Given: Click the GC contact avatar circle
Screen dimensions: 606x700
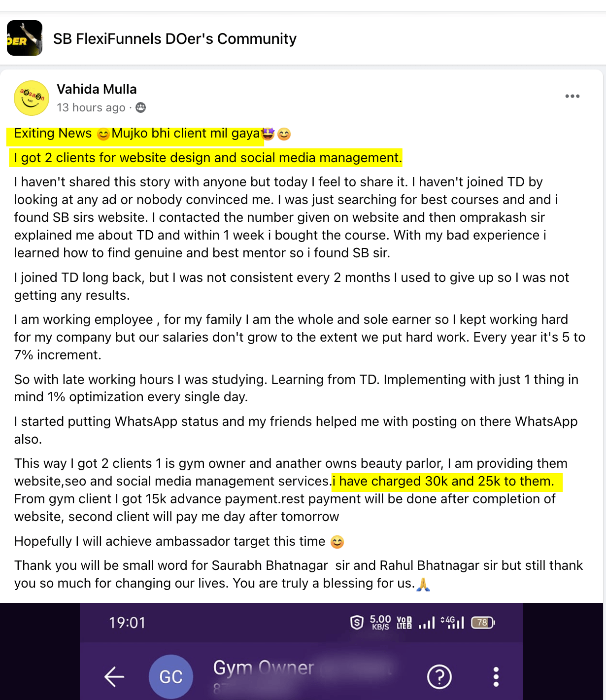Looking at the screenshot, I should pyautogui.click(x=170, y=676).
